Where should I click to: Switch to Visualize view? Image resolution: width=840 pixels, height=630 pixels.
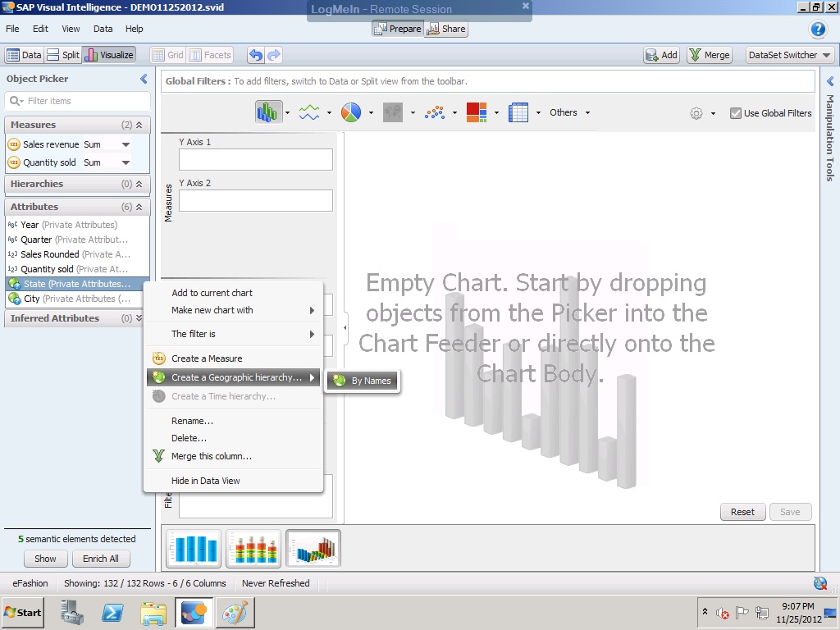109,55
